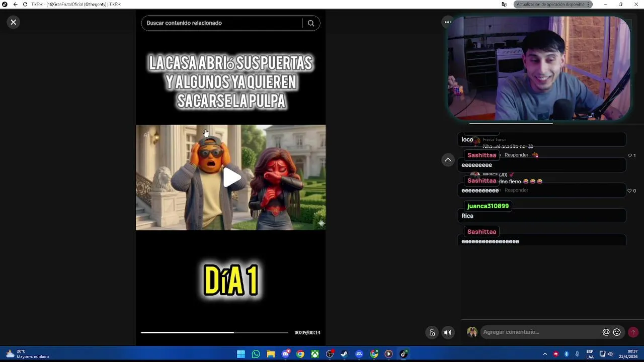Open the three-dots more options menu
Image resolution: width=644 pixels, height=362 pixels.
click(x=448, y=22)
